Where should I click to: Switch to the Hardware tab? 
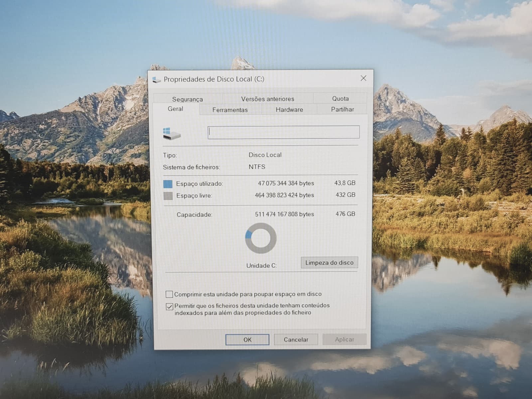point(289,109)
